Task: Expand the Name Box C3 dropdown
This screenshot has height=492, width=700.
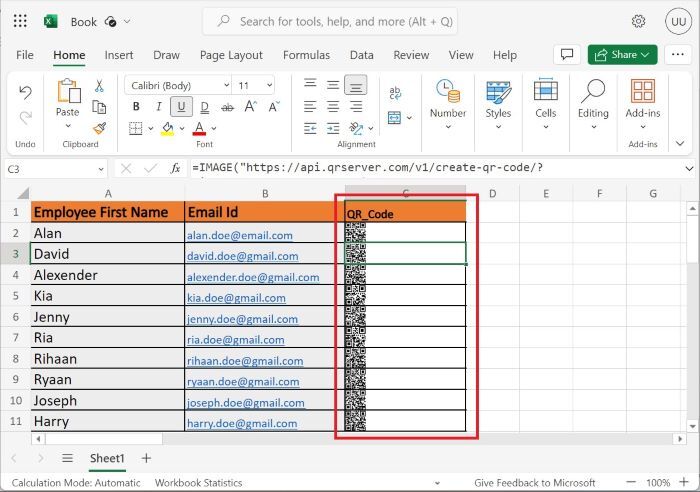Action: [101, 169]
